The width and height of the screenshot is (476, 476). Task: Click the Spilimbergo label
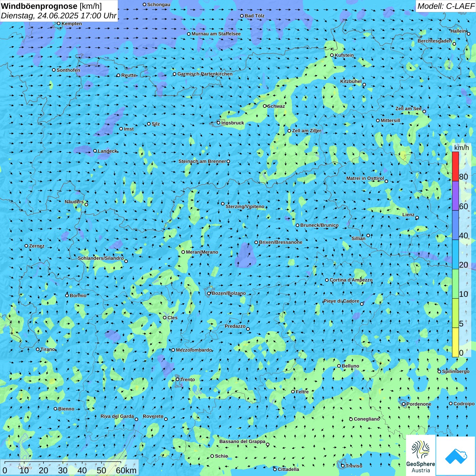(456, 371)
